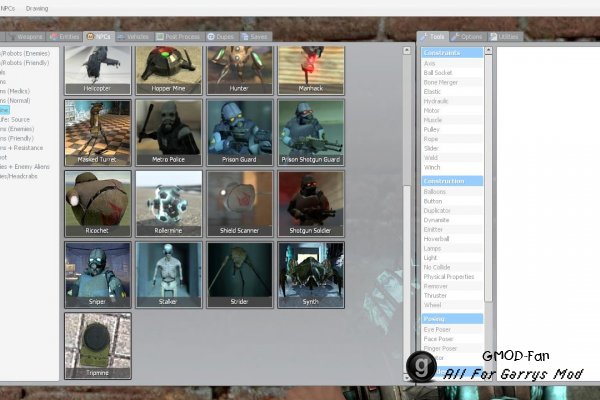Select the Prison Shotgun Guard NPC
Image resolution: width=600 pixels, height=400 pixels.
click(311, 133)
